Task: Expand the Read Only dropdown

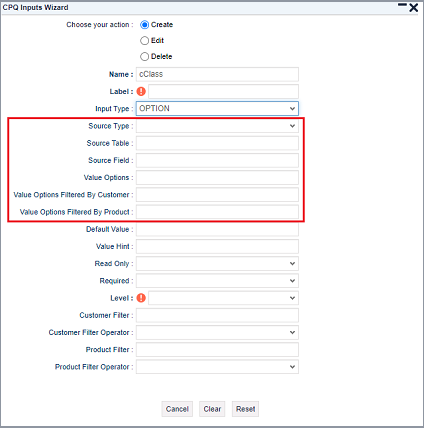Action: coord(217,264)
